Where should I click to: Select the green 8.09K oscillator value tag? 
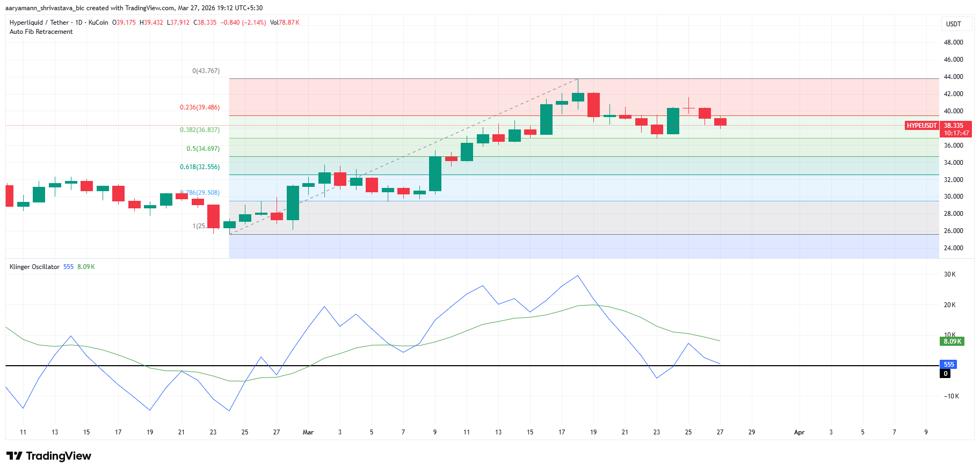pos(952,342)
